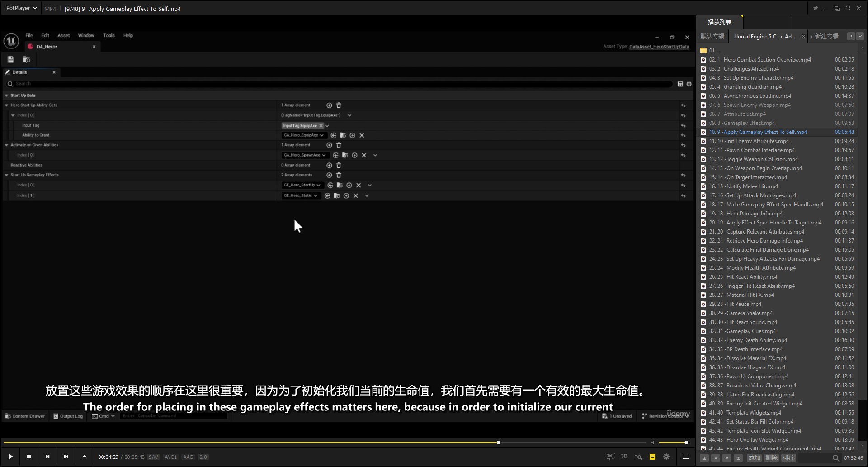Move playlist item up one

pyautogui.click(x=716, y=458)
